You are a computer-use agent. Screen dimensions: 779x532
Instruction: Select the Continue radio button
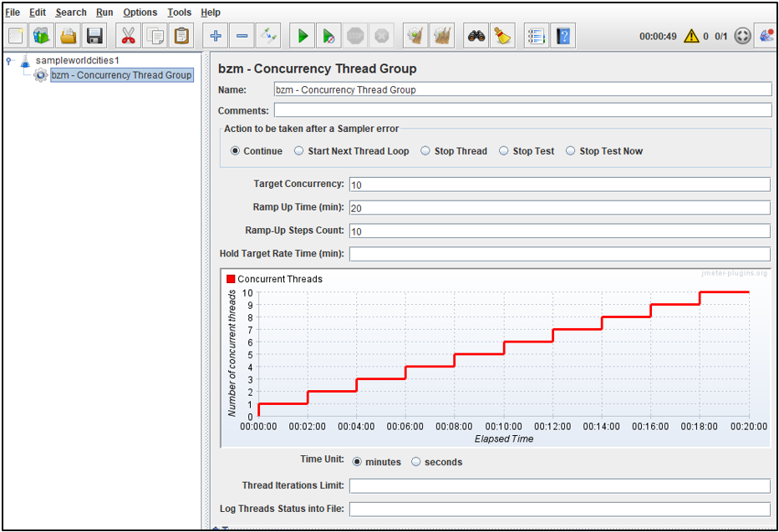[235, 151]
